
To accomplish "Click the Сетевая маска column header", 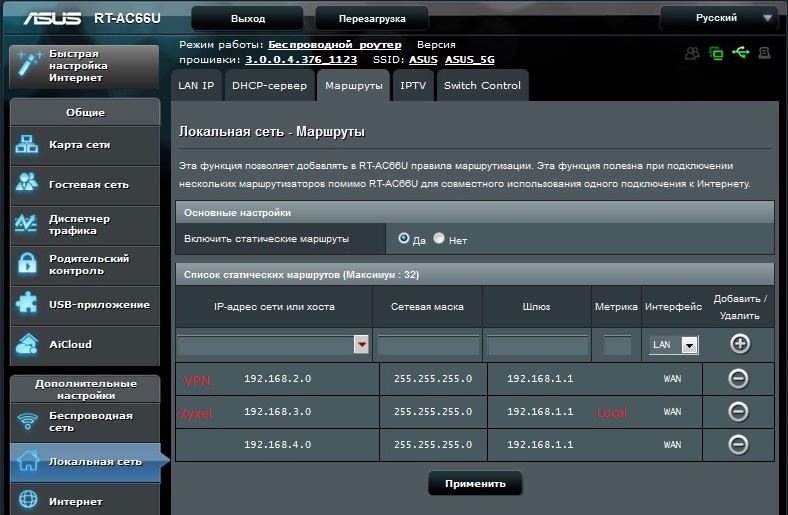I will pyautogui.click(x=427, y=307).
